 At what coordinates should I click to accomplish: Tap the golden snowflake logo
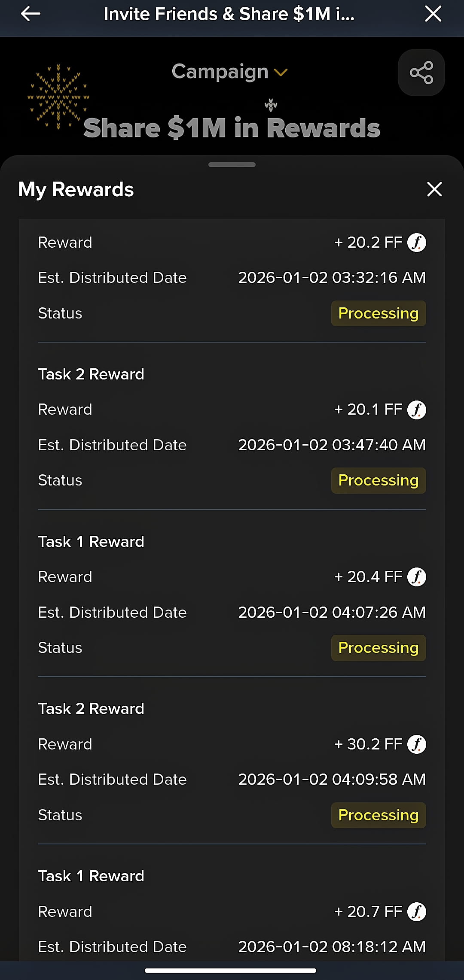[x=58, y=97]
